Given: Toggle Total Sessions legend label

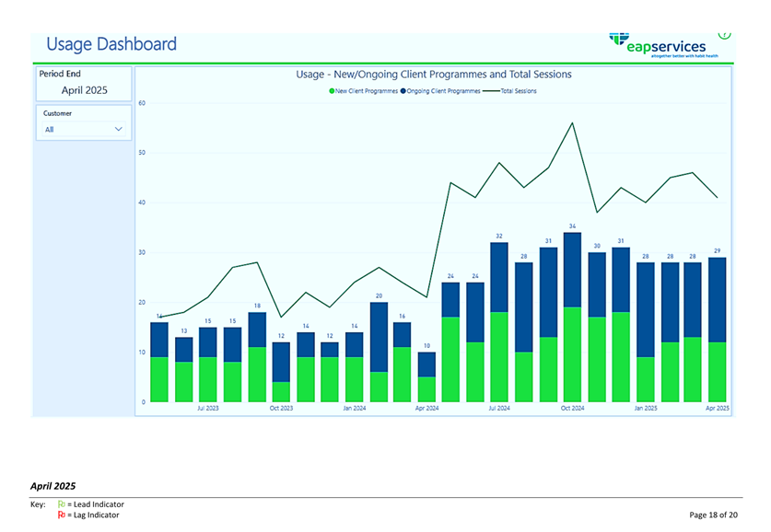Looking at the screenshot, I should pyautogui.click(x=519, y=91).
